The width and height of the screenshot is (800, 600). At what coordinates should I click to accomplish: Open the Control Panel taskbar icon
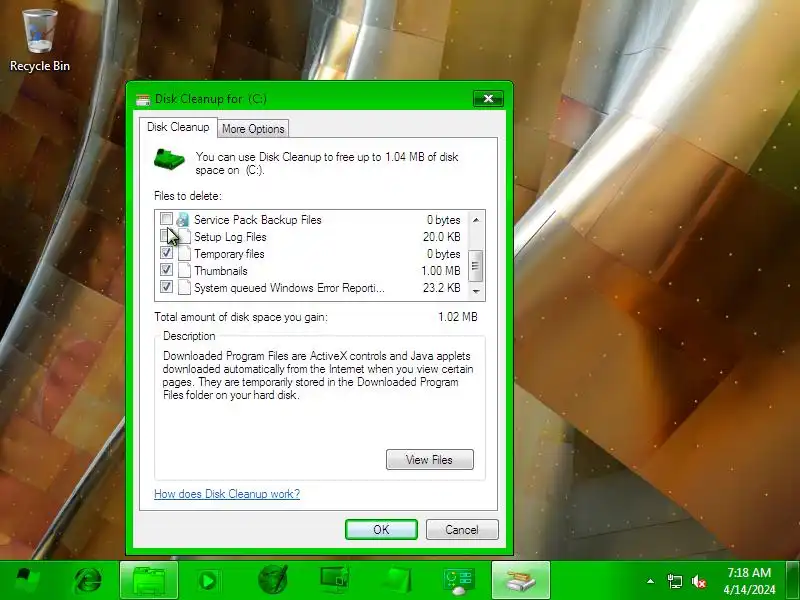(458, 581)
